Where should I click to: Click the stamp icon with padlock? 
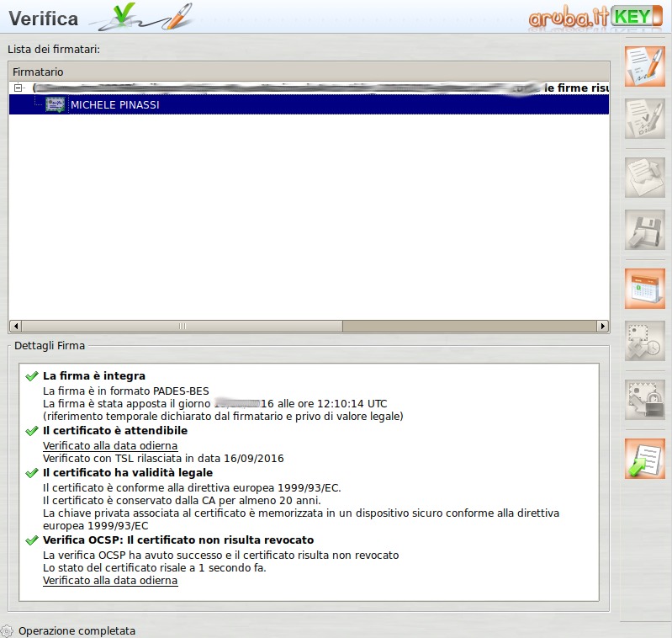[644, 400]
